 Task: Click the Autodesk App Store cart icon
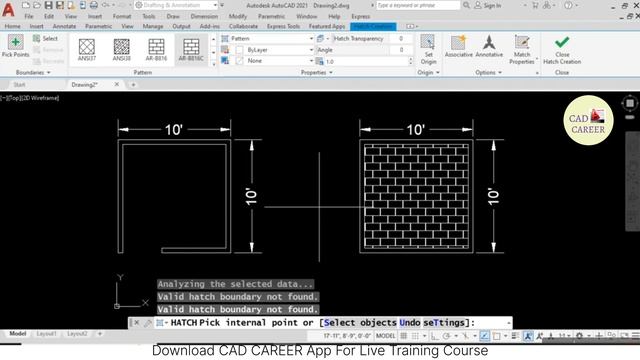(x=535, y=5)
